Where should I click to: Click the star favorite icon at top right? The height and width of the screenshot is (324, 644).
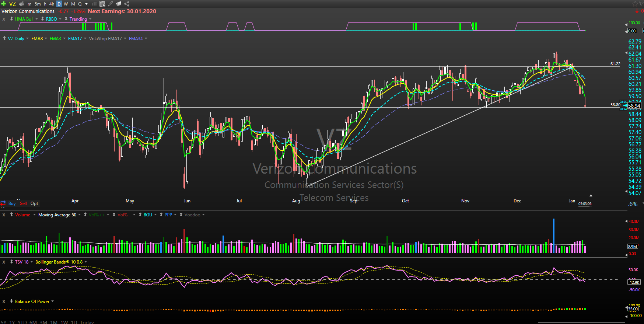click(x=635, y=4)
